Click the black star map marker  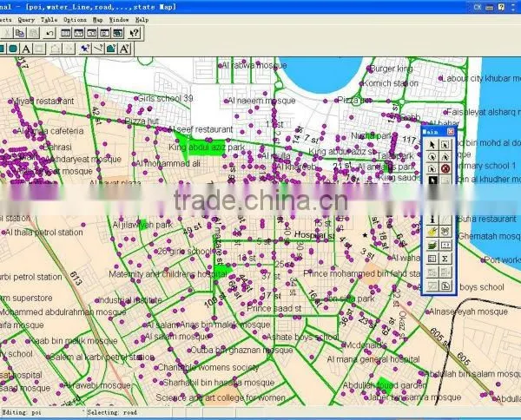pyautogui.click(x=365, y=235)
